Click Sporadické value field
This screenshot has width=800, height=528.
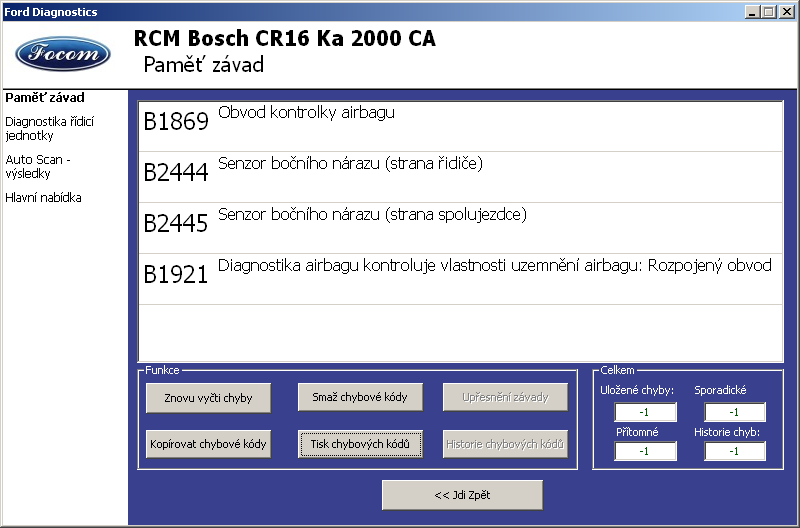click(x=735, y=412)
